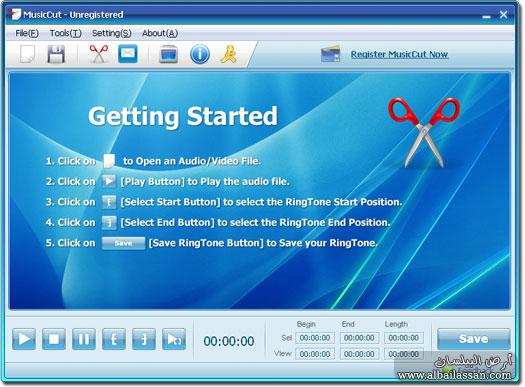
Task: Click the Getting Started heading text
Action: (x=183, y=116)
